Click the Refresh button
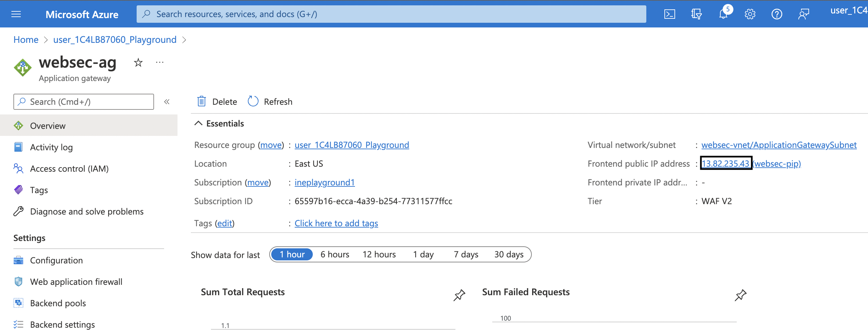The width and height of the screenshot is (868, 330). pos(270,102)
